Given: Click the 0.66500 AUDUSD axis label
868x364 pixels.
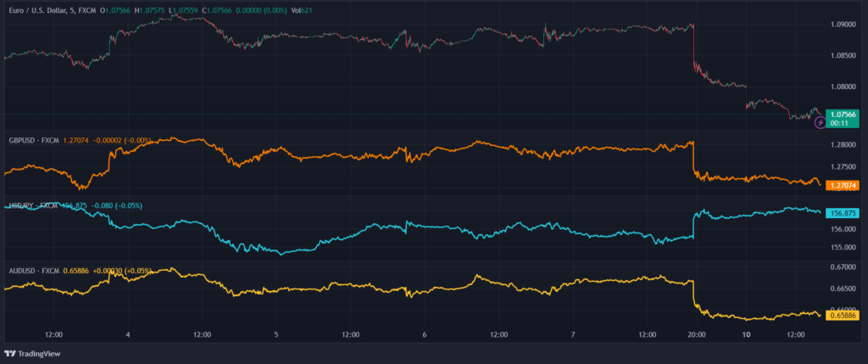Looking at the screenshot, I should point(843,288).
